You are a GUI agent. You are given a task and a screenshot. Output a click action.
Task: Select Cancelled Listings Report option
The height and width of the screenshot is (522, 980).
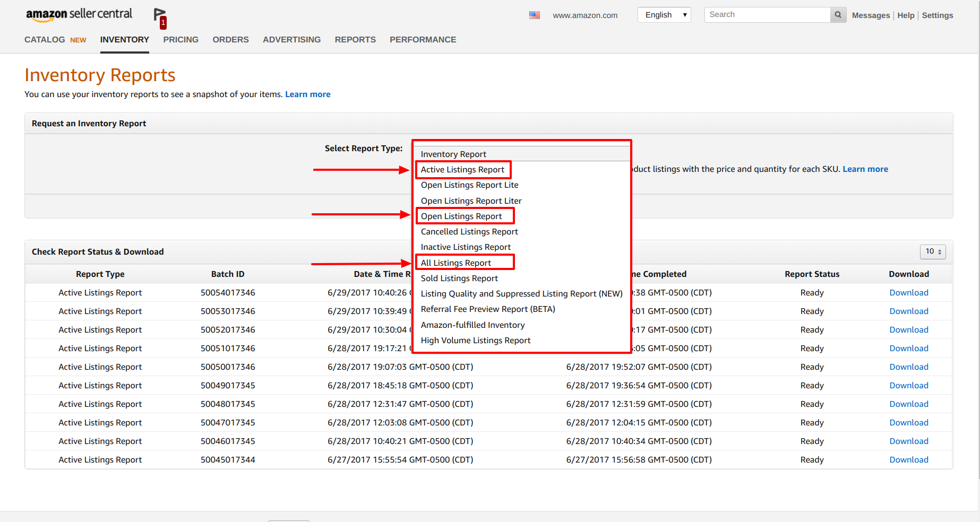(521, 232)
